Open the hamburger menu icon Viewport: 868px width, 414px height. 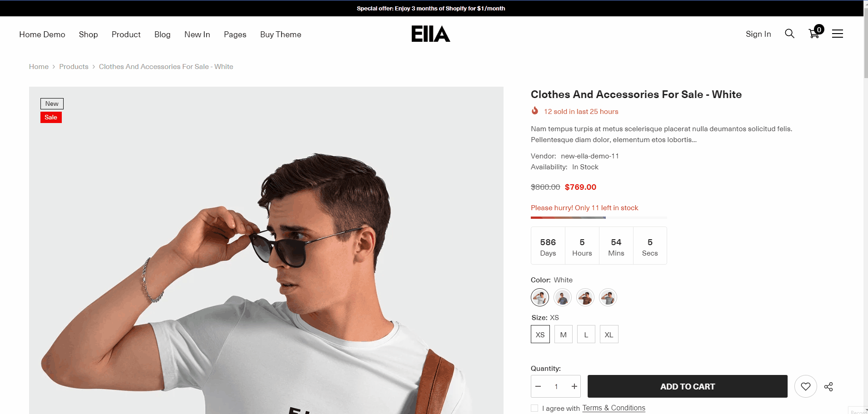click(837, 34)
